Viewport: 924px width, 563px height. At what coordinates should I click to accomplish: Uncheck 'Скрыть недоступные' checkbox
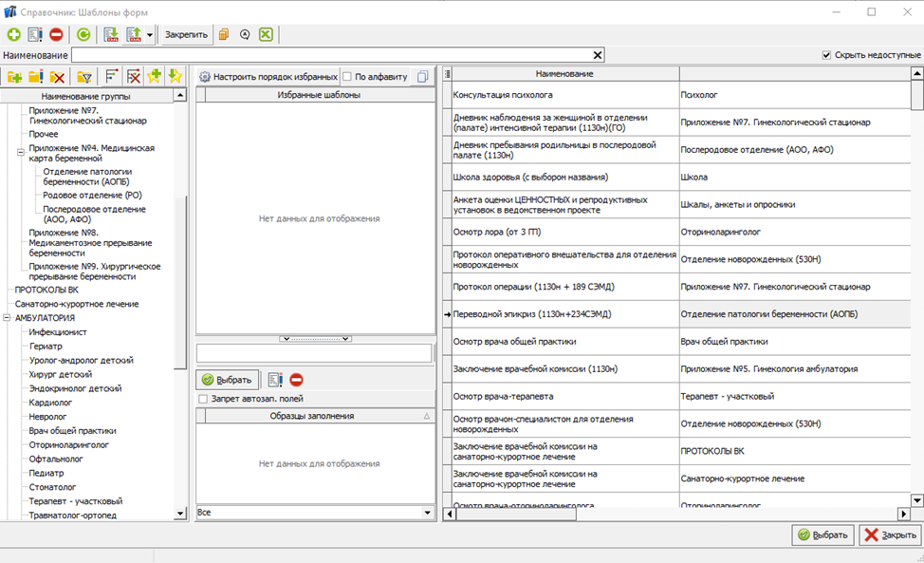click(827, 55)
